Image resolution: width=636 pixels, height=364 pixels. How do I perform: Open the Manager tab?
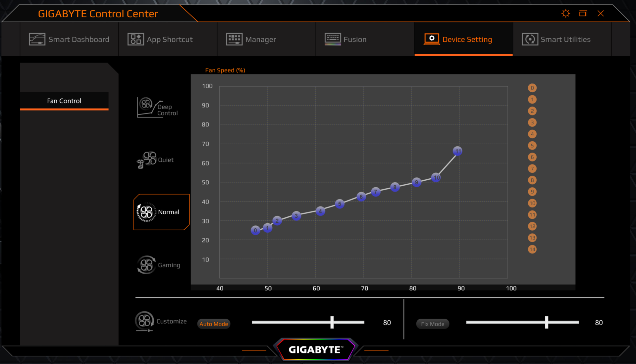click(x=251, y=39)
